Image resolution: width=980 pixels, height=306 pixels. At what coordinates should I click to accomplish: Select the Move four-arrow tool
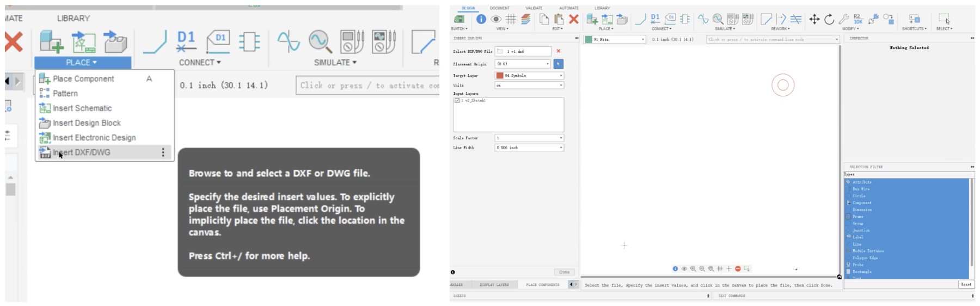point(814,20)
